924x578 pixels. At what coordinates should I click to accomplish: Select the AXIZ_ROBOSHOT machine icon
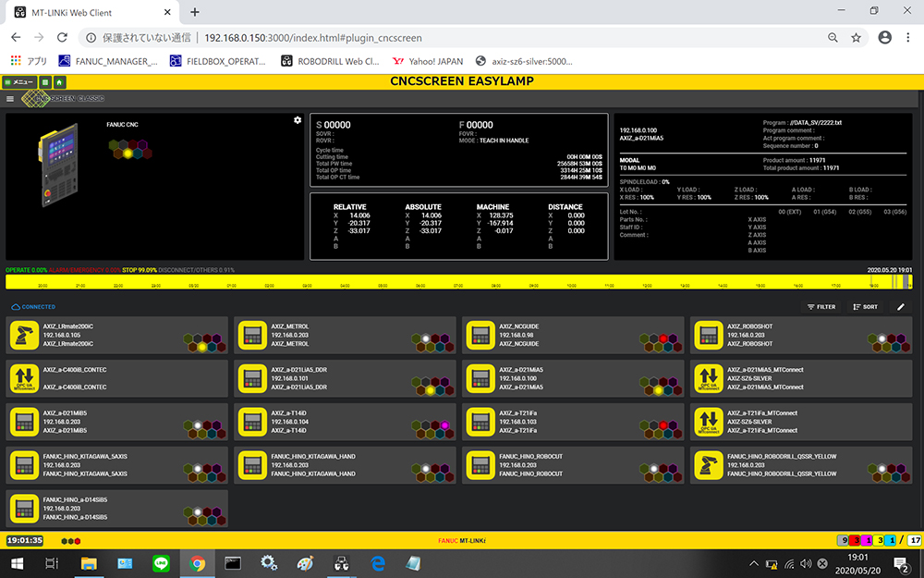click(708, 335)
